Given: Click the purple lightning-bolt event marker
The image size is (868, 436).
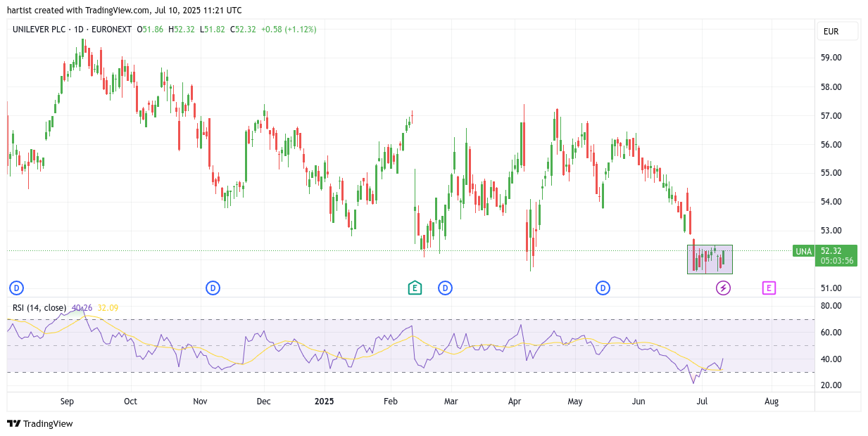Looking at the screenshot, I should click(x=723, y=288).
